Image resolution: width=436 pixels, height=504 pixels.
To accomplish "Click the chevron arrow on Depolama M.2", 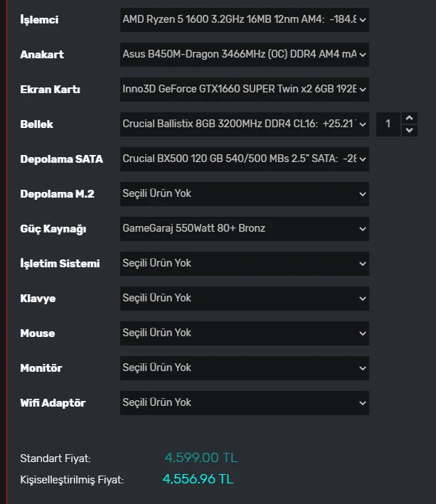I will click(x=363, y=194).
